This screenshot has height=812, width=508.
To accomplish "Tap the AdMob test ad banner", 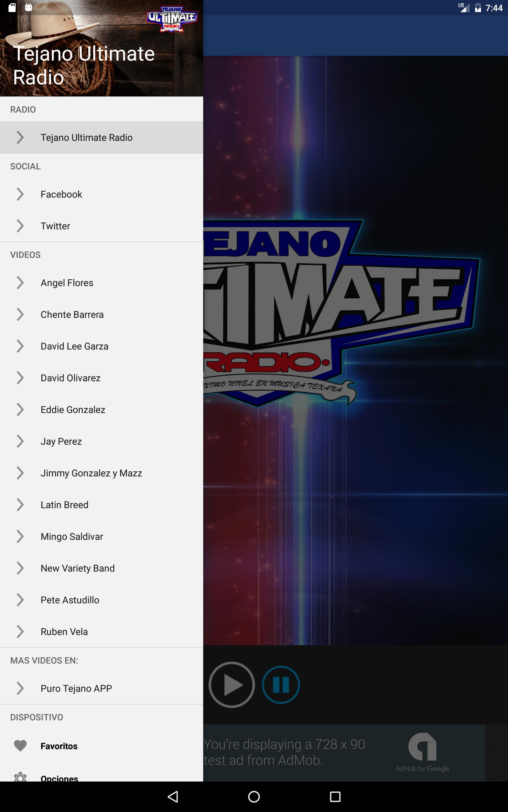I will click(344, 753).
